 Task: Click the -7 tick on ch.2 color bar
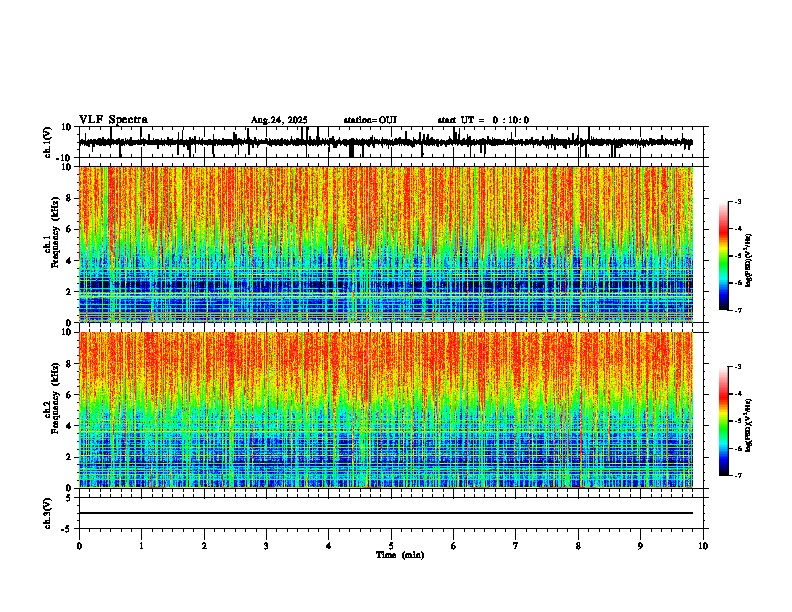coord(737,475)
